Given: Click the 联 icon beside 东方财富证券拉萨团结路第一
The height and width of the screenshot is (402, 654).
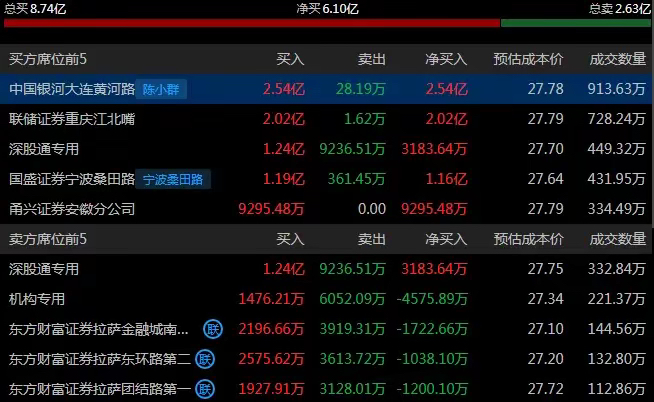Looking at the screenshot, I should click(x=205, y=389).
